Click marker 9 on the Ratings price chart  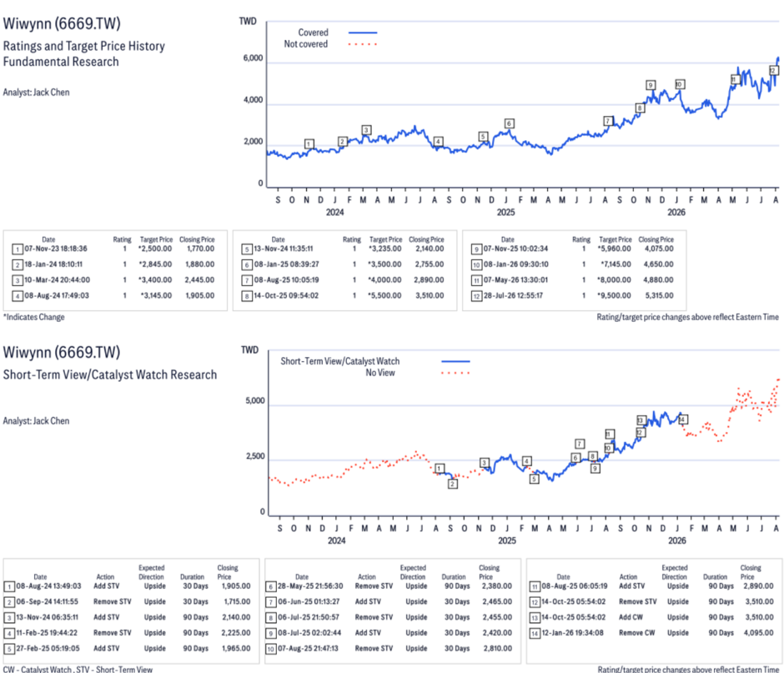coord(651,85)
